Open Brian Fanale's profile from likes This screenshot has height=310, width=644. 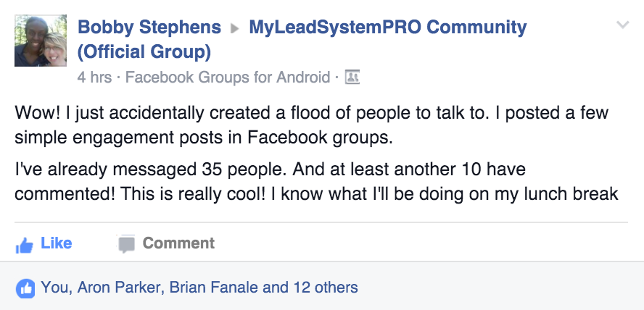[x=213, y=287]
